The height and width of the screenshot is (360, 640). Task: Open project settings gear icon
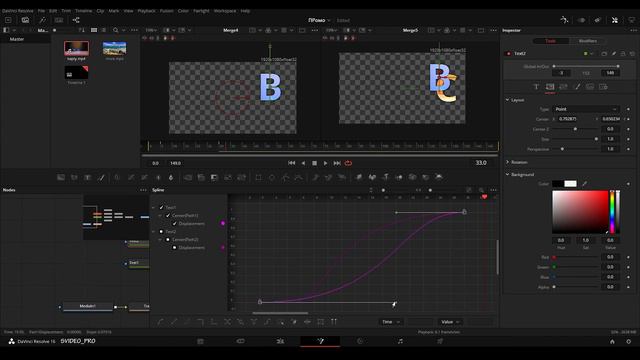pyautogui.click(x=629, y=342)
